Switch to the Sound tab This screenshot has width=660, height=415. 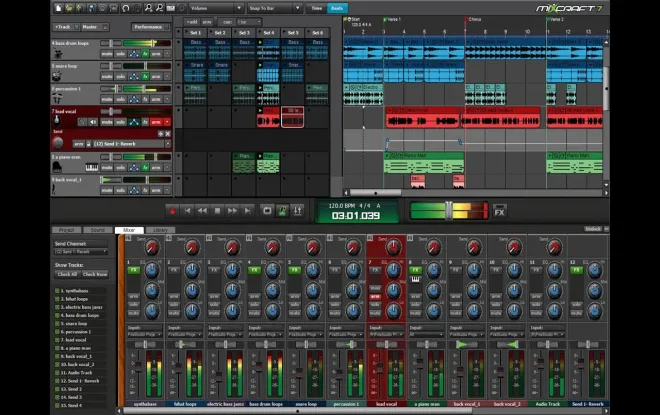tap(98, 230)
